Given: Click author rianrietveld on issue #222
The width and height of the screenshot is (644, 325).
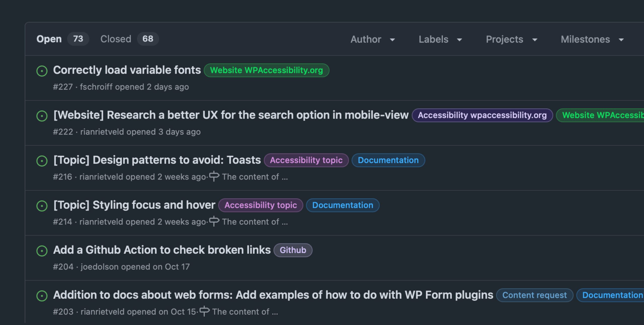Looking at the screenshot, I should click(x=102, y=132).
